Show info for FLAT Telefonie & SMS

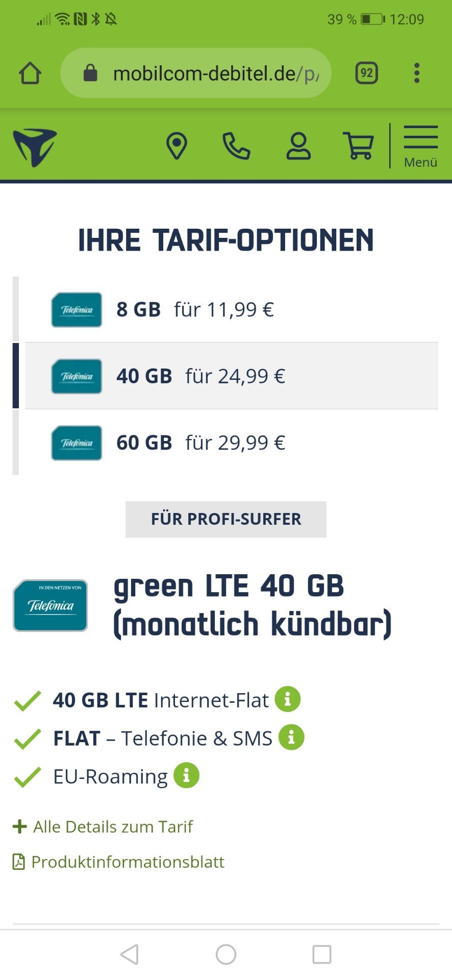click(x=291, y=737)
